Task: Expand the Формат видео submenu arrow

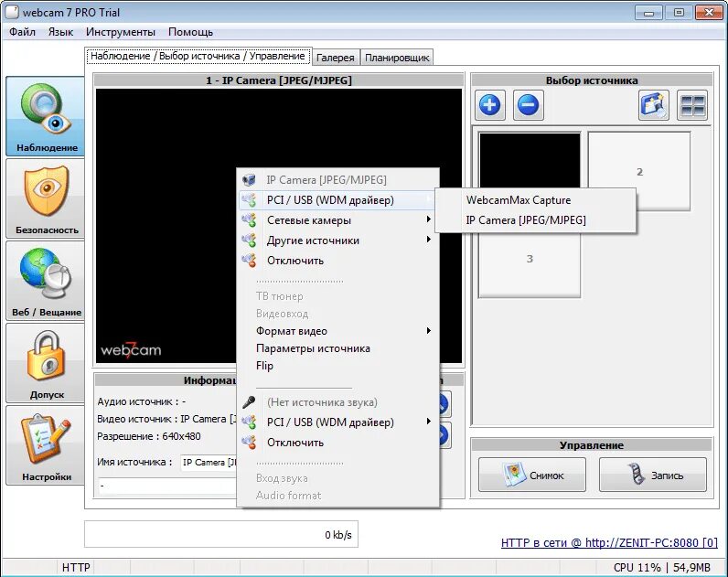Action: point(429,330)
